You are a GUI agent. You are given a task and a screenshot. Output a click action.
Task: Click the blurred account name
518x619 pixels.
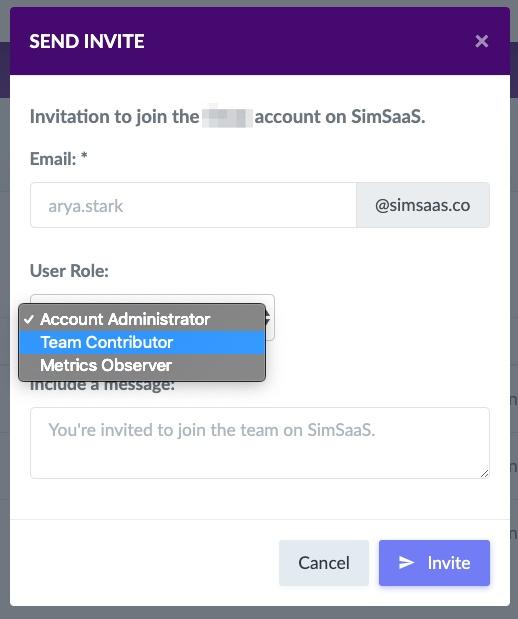[x=227, y=117]
